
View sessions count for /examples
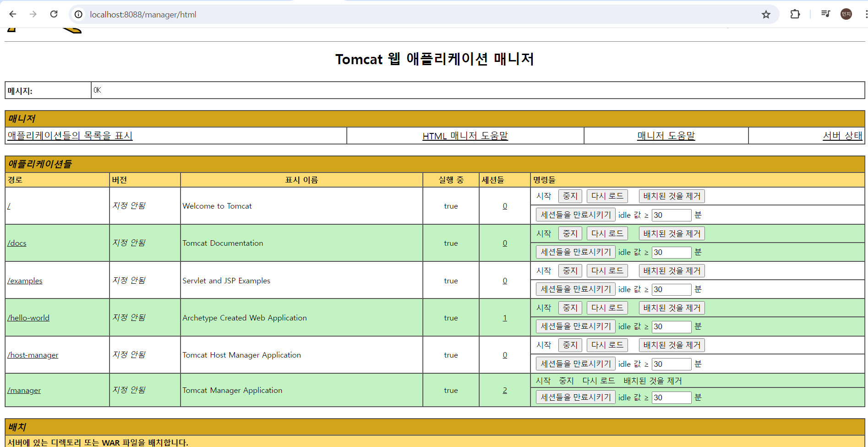pos(505,281)
